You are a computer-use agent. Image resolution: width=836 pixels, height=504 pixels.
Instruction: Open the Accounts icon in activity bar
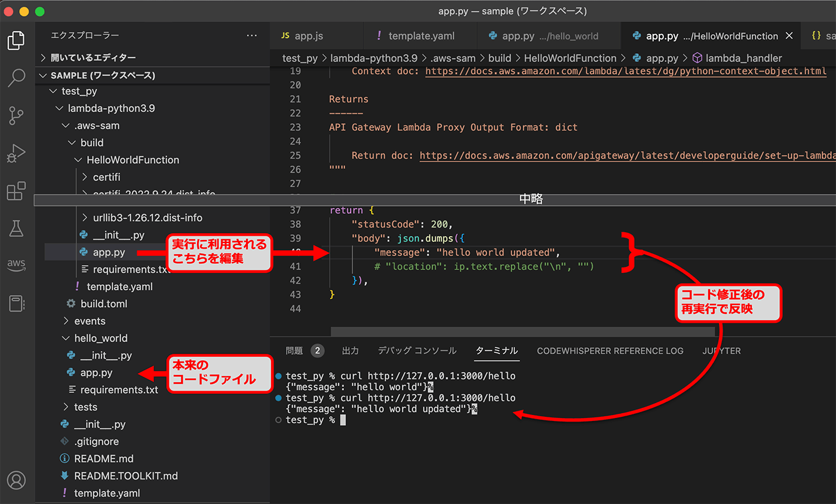[x=16, y=480]
